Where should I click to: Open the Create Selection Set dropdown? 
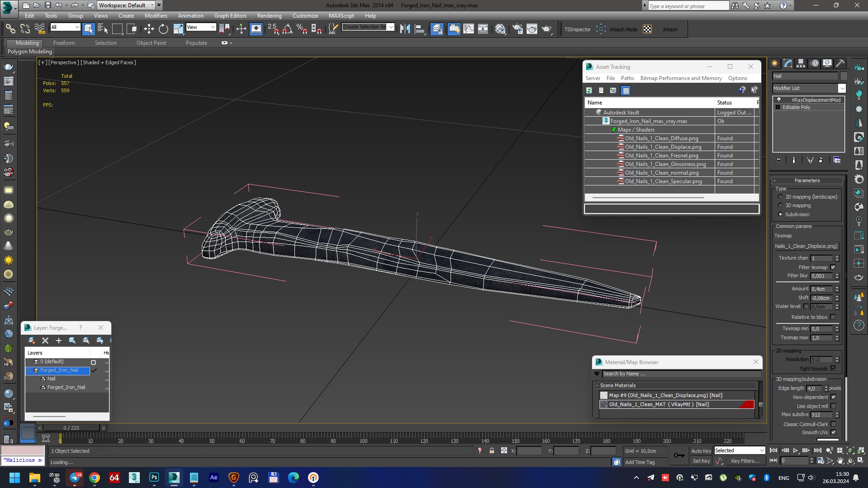[x=368, y=27]
